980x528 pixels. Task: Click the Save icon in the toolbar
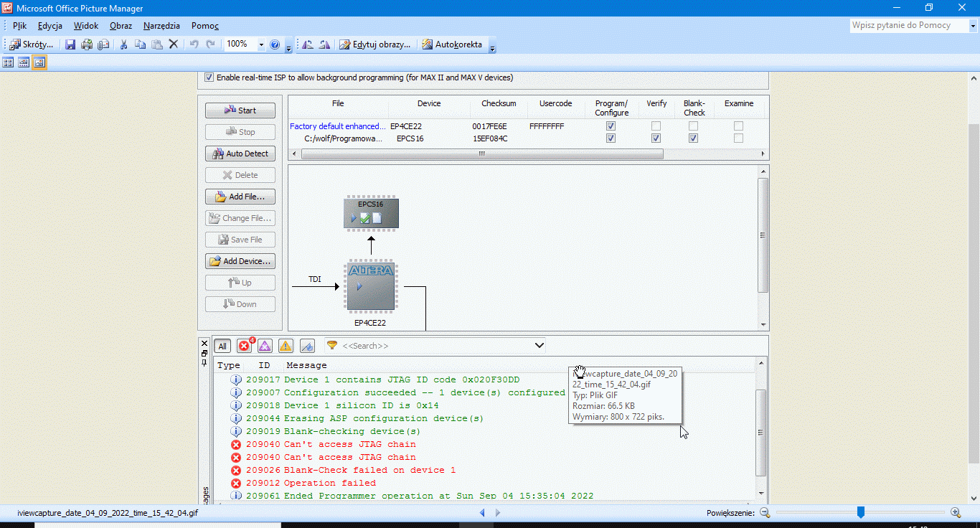point(70,44)
